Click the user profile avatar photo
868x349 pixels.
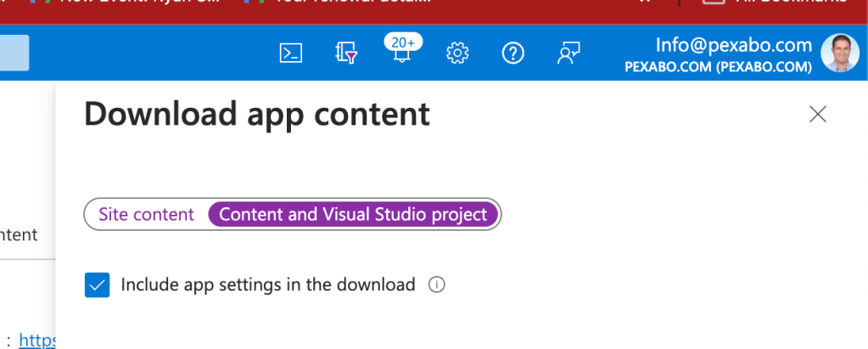(840, 53)
